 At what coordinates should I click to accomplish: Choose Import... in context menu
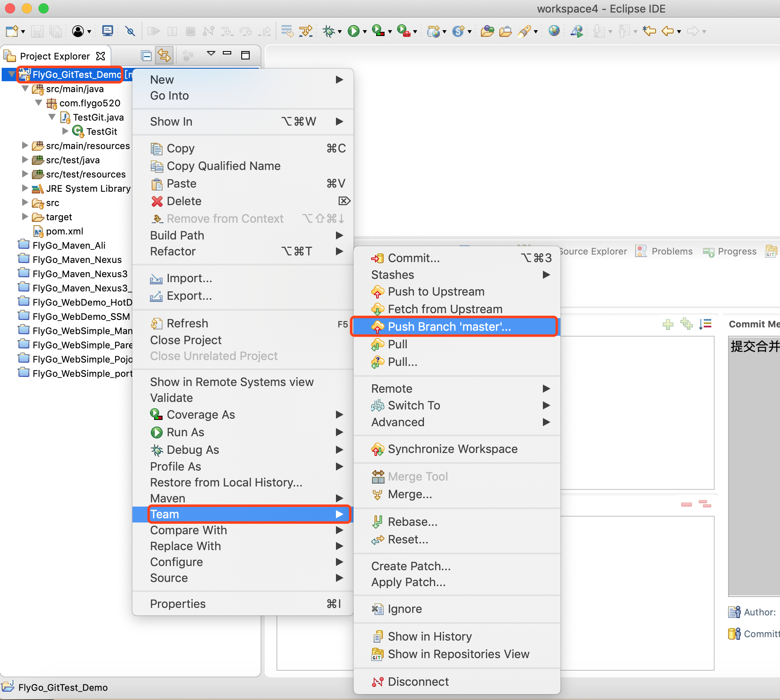pos(243,278)
